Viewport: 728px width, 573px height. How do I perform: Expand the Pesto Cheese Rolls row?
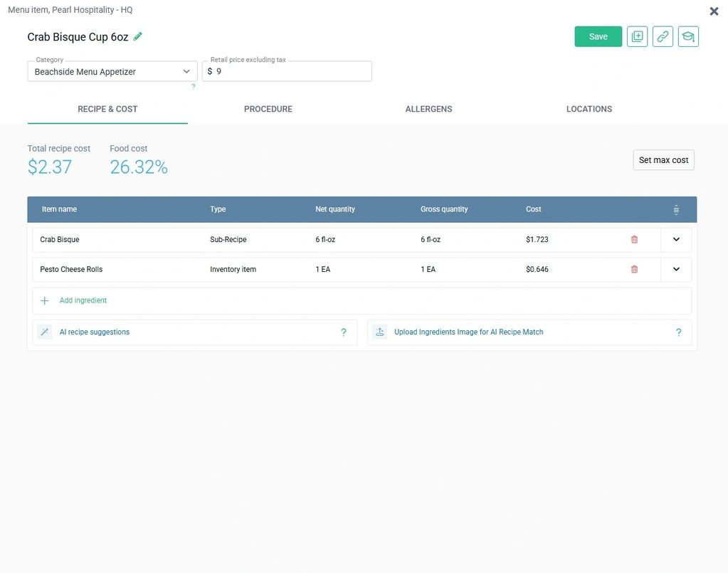point(676,270)
